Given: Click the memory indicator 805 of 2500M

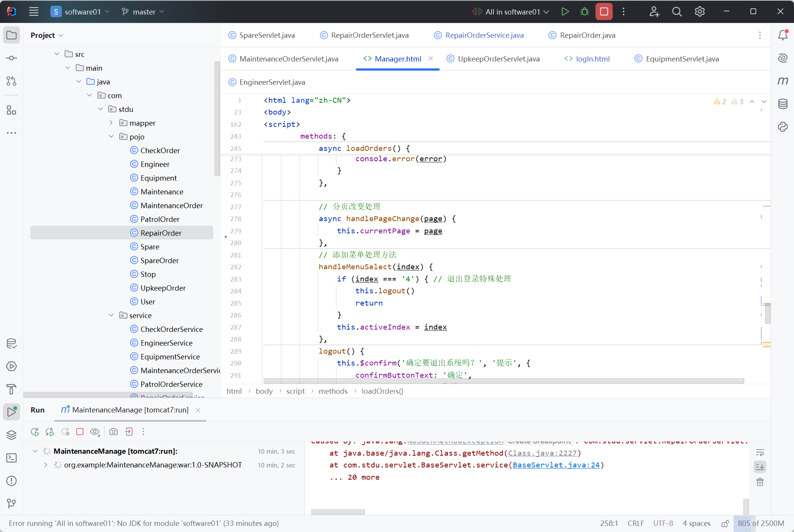Looking at the screenshot, I should (760, 523).
